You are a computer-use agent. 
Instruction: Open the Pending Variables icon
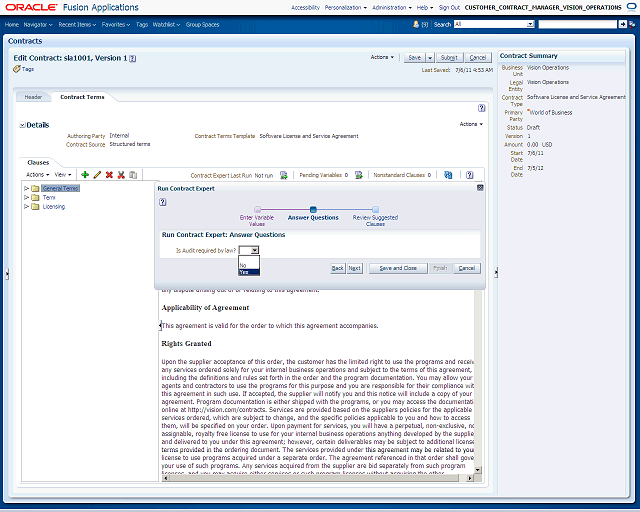[358, 175]
